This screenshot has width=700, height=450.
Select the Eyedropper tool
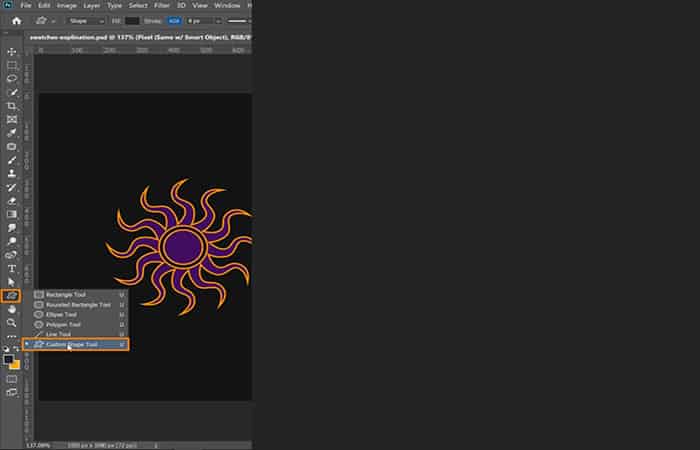pos(12,132)
